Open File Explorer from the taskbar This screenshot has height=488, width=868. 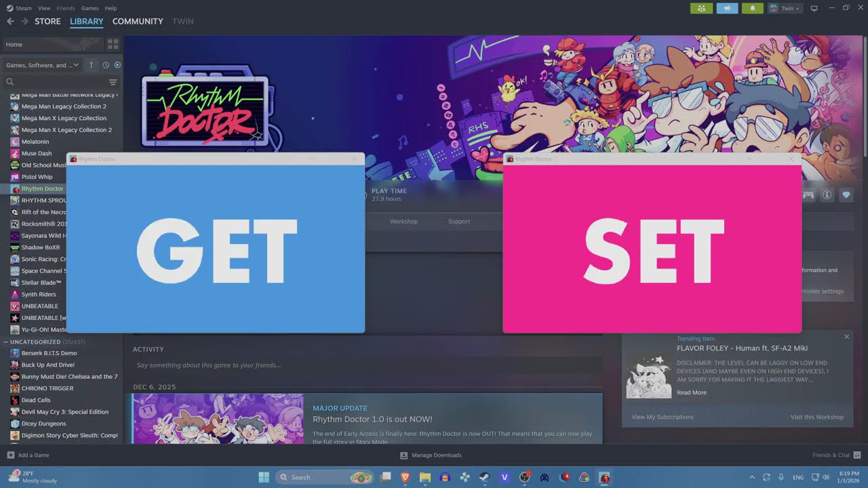[x=425, y=477]
